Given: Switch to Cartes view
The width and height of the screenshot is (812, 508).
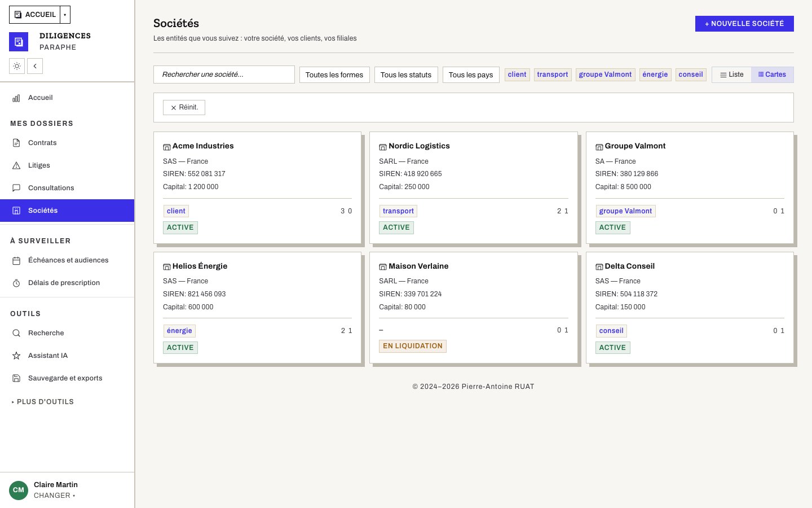Looking at the screenshot, I should click(773, 75).
